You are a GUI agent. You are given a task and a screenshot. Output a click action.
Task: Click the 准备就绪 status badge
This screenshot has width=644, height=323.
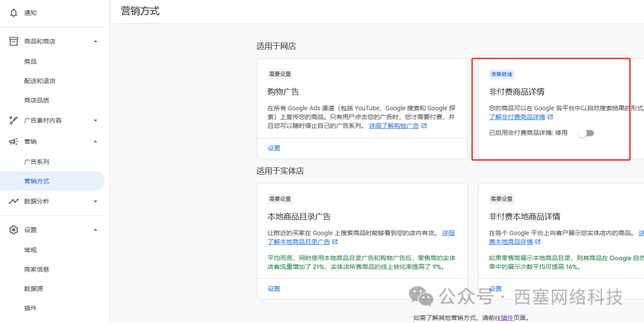pyautogui.click(x=501, y=74)
